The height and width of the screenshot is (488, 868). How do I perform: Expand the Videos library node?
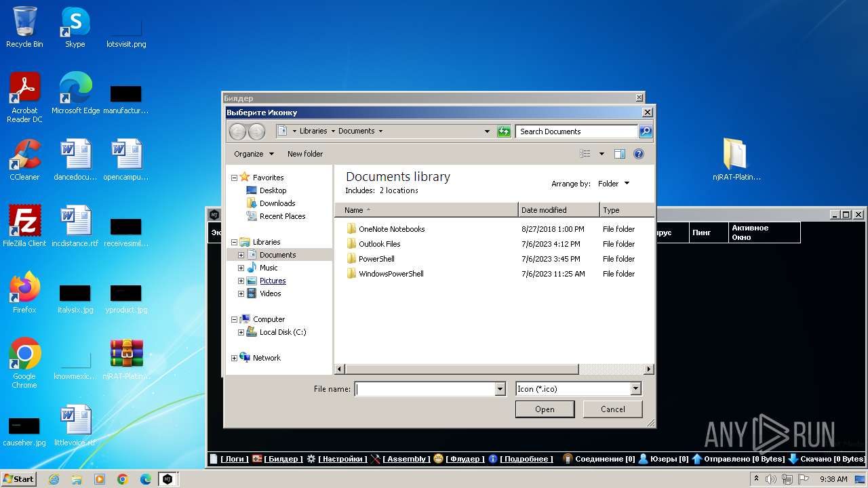241,293
